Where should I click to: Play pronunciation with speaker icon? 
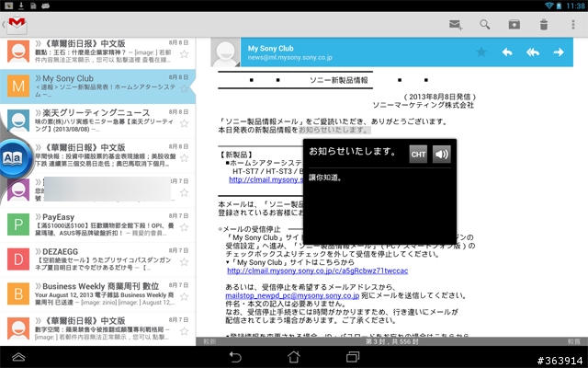click(x=441, y=155)
